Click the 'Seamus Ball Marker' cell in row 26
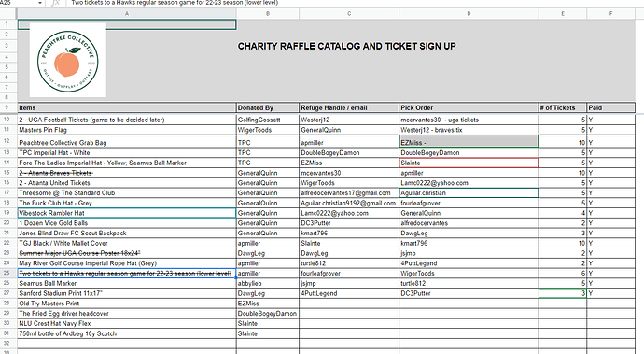Screen dimensions: 644x354 pyautogui.click(x=127, y=283)
